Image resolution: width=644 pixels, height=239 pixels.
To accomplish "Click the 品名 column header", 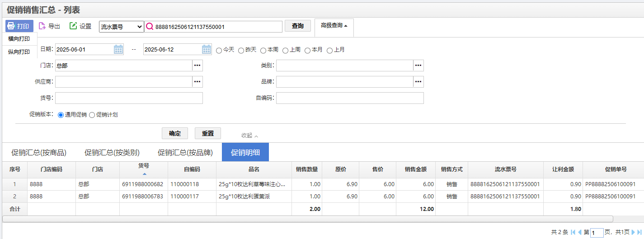I will [254, 169].
